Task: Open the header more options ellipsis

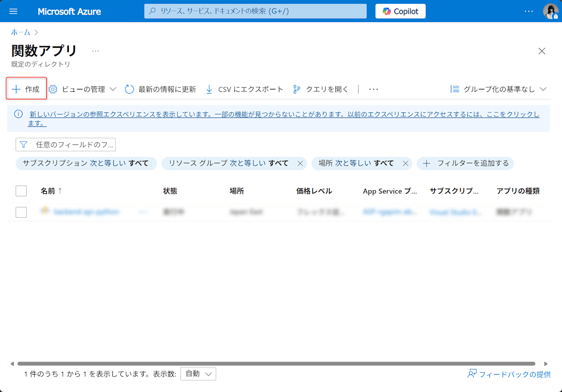Action: pyautogui.click(x=529, y=11)
